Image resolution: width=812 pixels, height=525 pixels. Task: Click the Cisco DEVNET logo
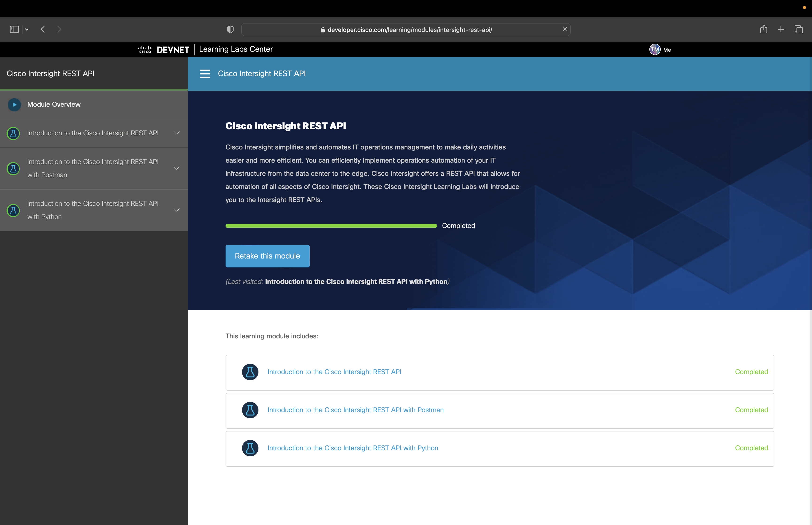click(163, 49)
